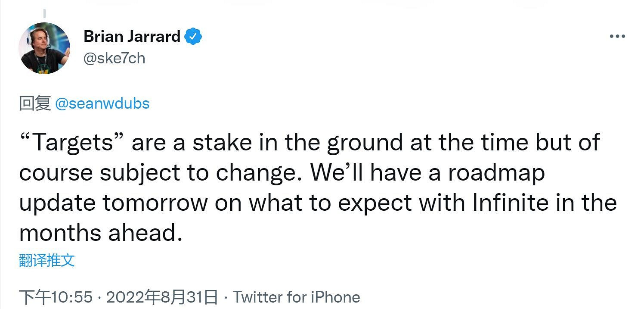Click the Brian Jarrard display name

132,37
